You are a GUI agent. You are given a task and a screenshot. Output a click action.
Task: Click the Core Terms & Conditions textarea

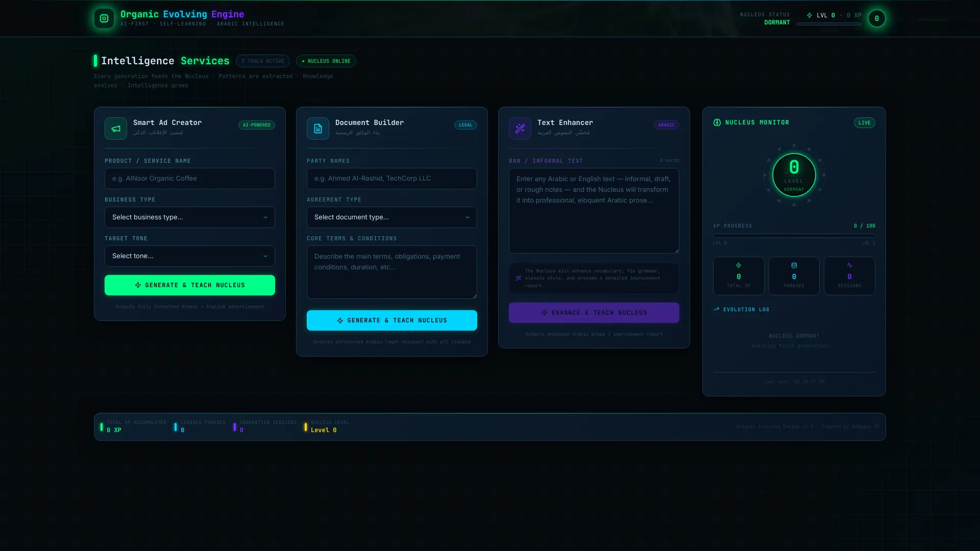(x=392, y=272)
